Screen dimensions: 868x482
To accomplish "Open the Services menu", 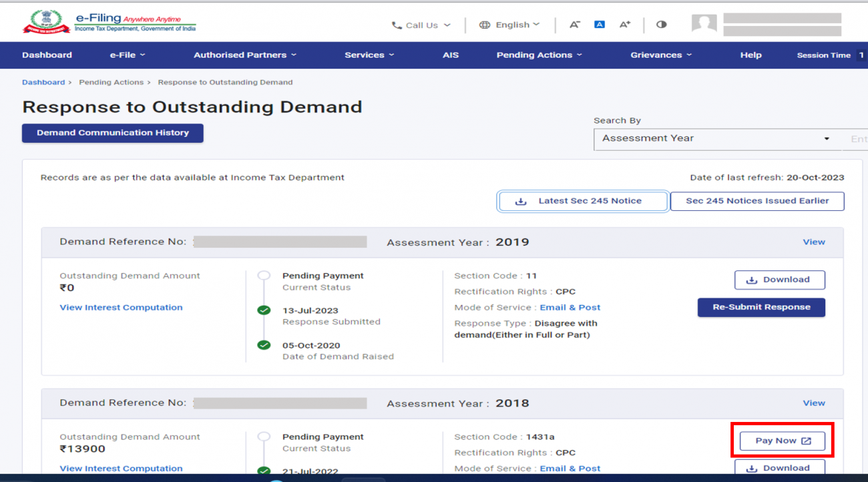I will coord(369,55).
